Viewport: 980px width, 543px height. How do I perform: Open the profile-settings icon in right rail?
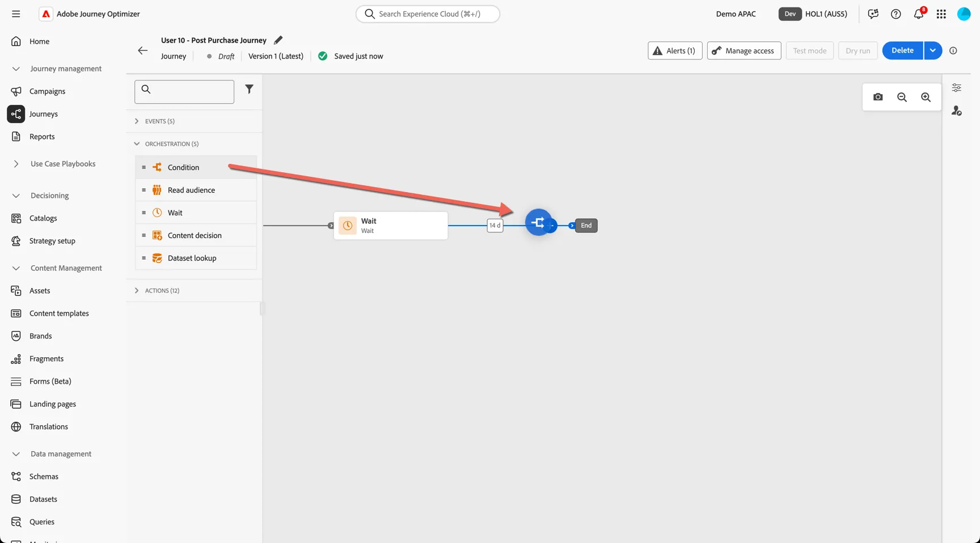click(x=957, y=111)
